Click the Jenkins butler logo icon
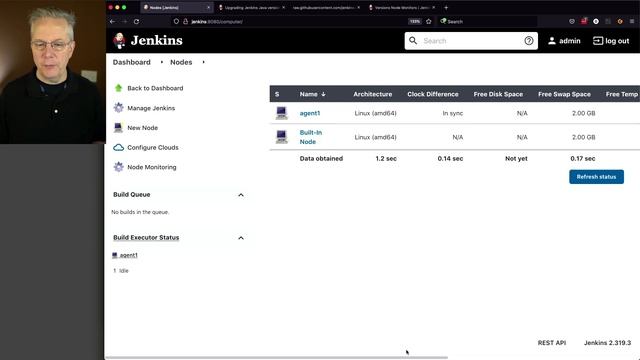The image size is (640, 360). (119, 41)
